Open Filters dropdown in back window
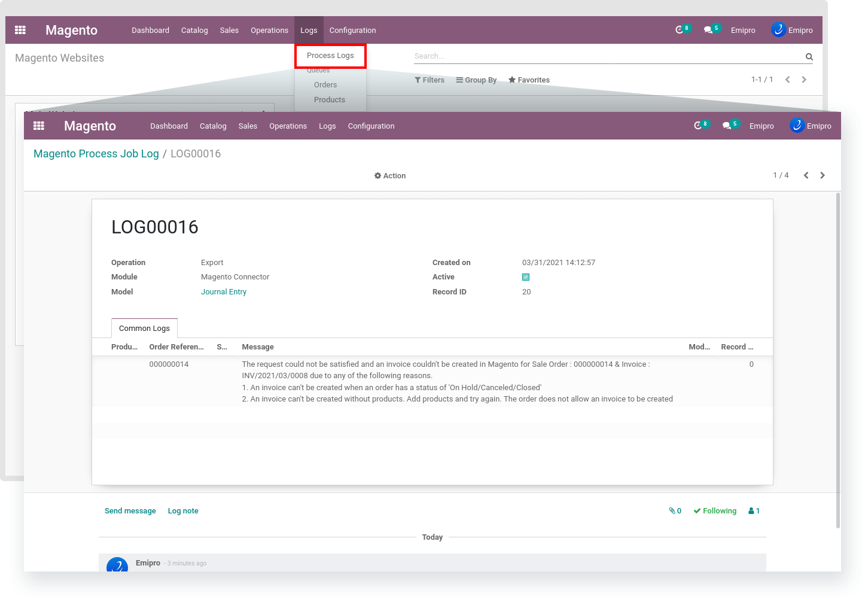Viewport: 868px width, 599px height. coord(430,80)
